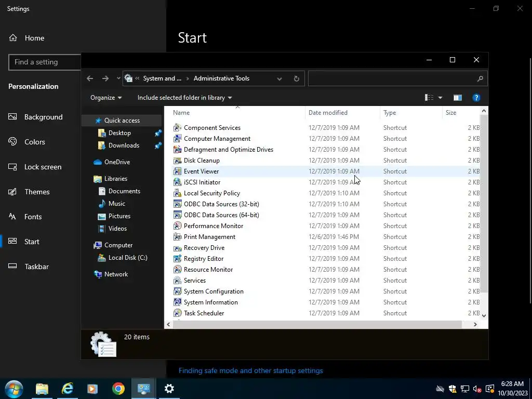Click the Resource Monitor icon
Viewport: 532px width, 399px height.
[177, 270]
